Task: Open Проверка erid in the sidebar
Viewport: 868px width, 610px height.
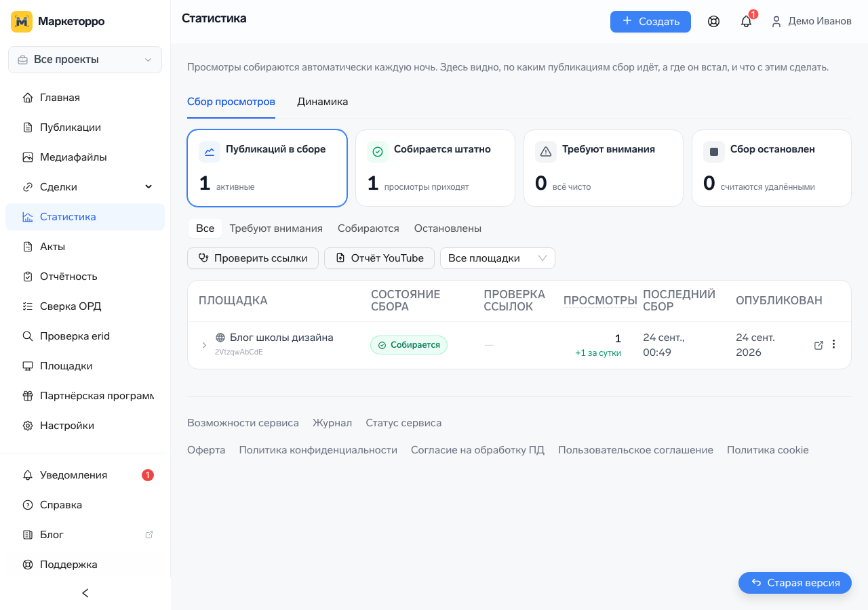Action: click(85, 336)
